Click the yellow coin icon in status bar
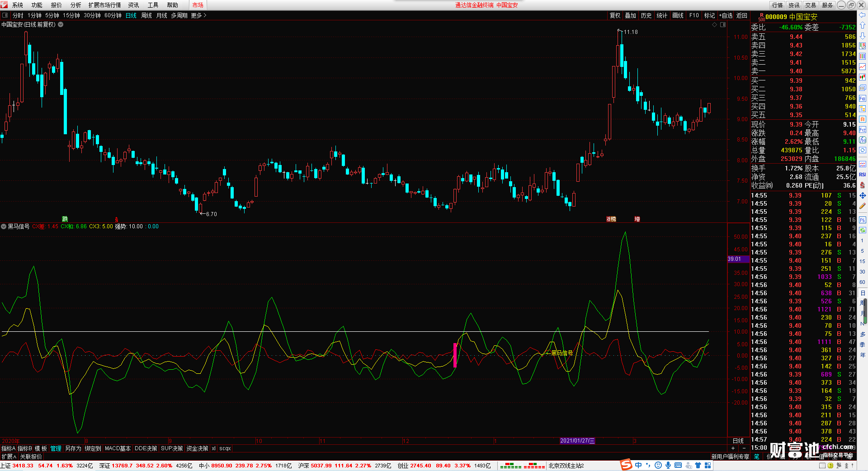 click(830, 466)
